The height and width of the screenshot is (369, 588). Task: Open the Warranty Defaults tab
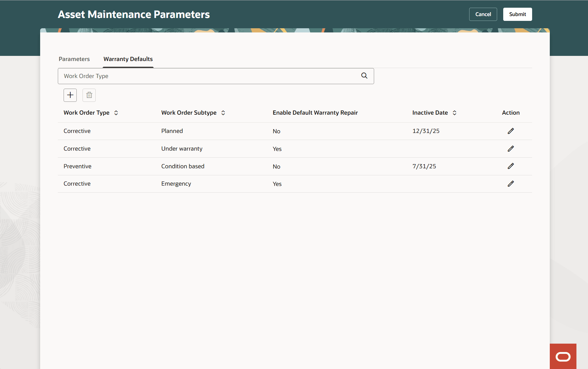[128, 59]
